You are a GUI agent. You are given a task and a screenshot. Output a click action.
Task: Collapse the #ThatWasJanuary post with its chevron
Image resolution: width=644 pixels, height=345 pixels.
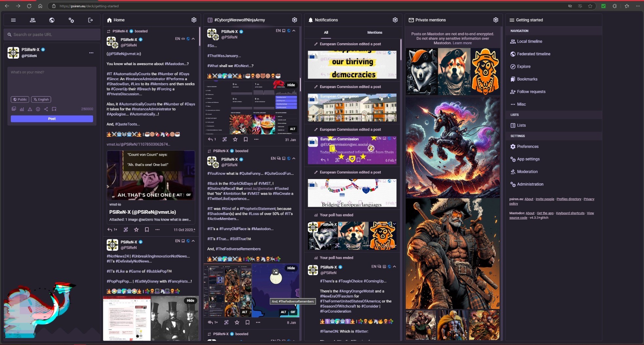point(294,31)
